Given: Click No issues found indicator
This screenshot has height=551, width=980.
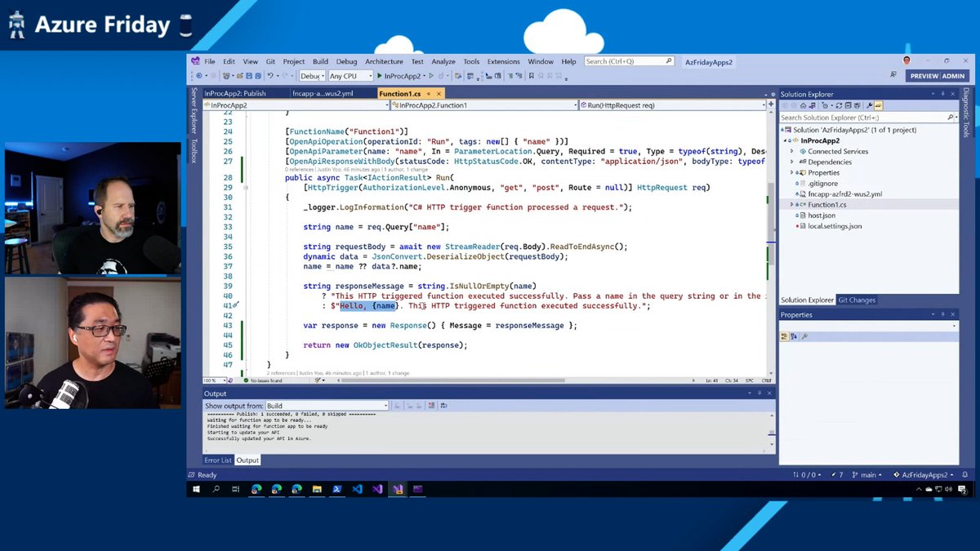Looking at the screenshot, I should pos(261,380).
